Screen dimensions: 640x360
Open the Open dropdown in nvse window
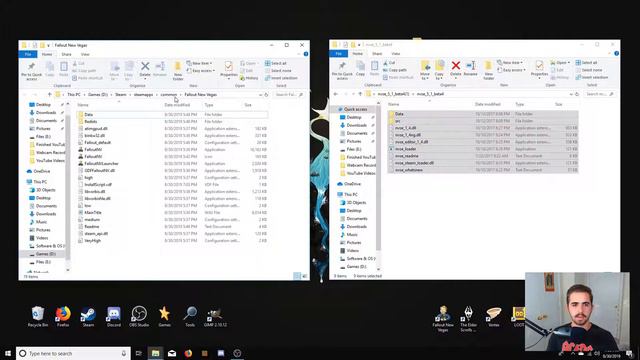click(560, 62)
